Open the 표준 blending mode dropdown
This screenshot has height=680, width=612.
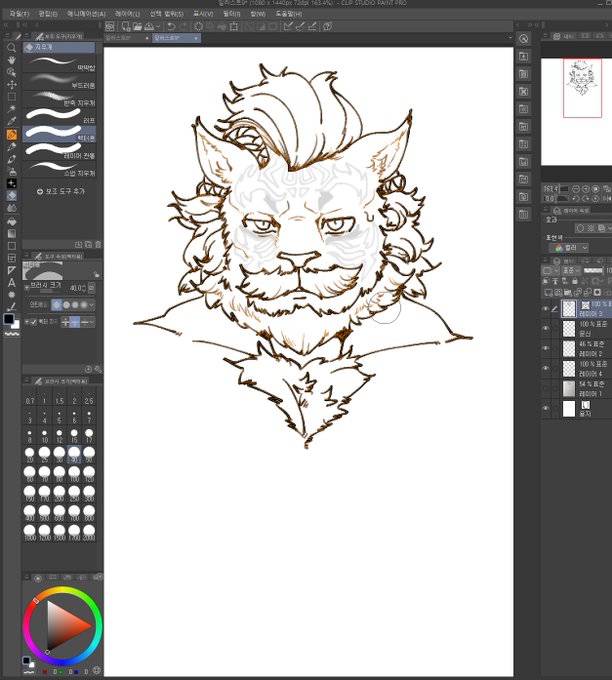(x=570, y=270)
